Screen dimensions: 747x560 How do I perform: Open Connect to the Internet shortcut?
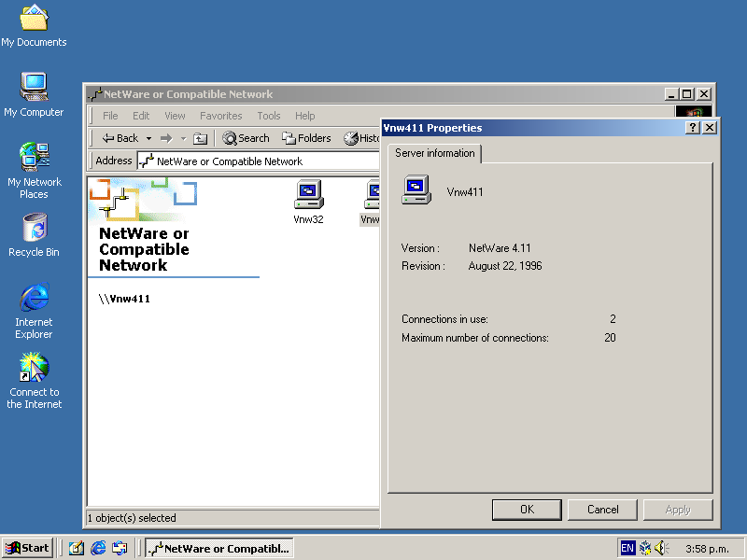pyautogui.click(x=34, y=381)
